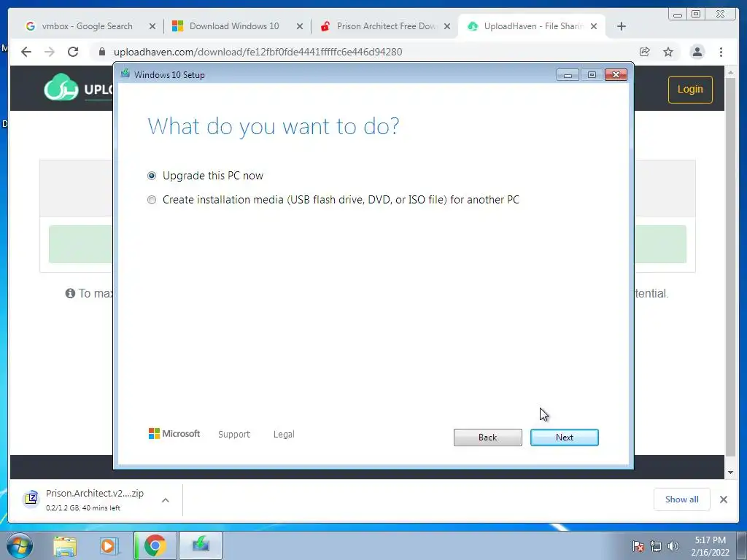Screen dimensions: 747x560
Task: Switch to Prison Architect Free Download tab
Action: click(x=386, y=26)
